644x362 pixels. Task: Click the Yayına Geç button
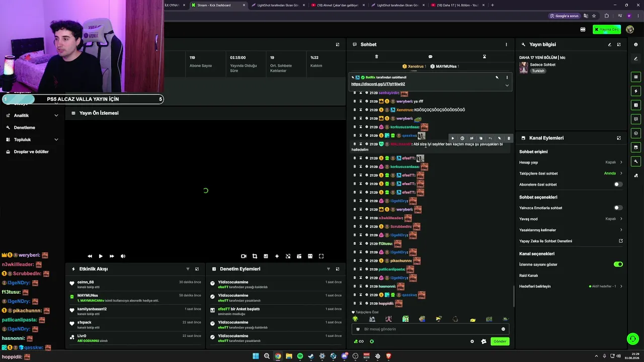point(607,30)
